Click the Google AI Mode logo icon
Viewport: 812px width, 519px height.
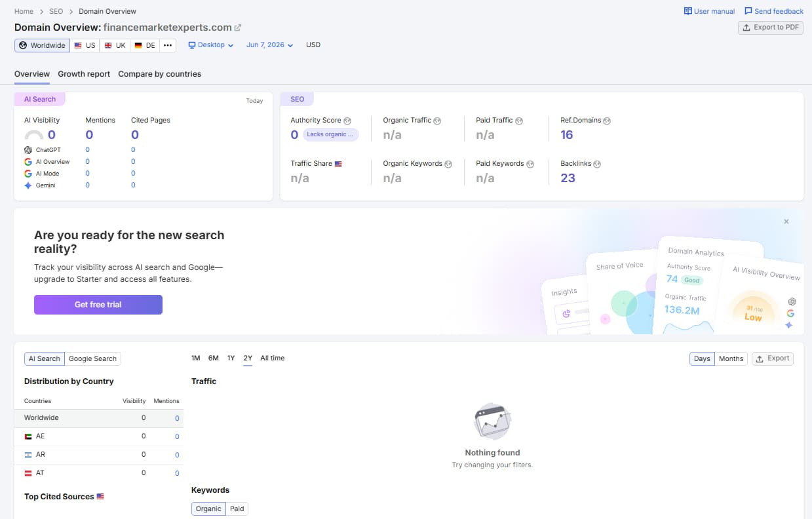[x=28, y=174]
